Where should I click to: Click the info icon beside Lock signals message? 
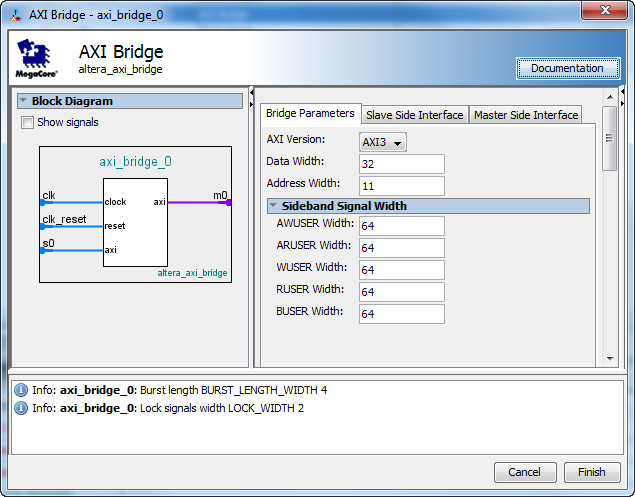pyautogui.click(x=20, y=408)
